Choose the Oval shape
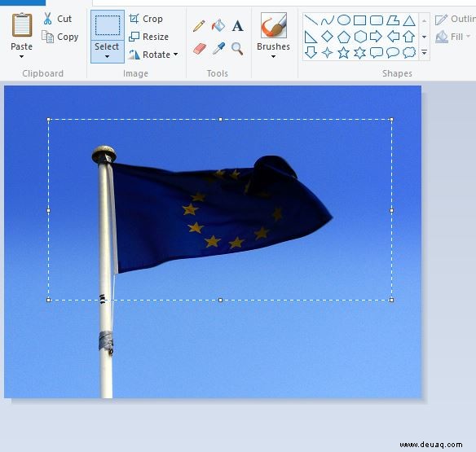The image size is (476, 452). [x=344, y=20]
